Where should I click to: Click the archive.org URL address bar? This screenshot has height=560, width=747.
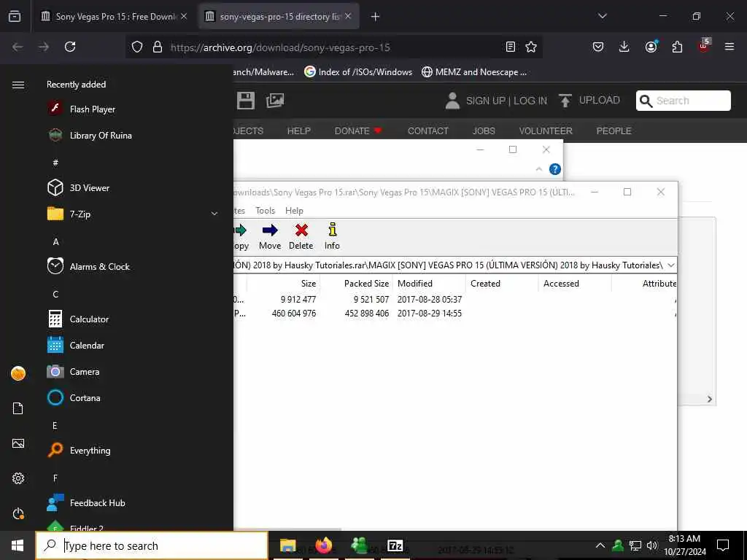tap(333, 47)
